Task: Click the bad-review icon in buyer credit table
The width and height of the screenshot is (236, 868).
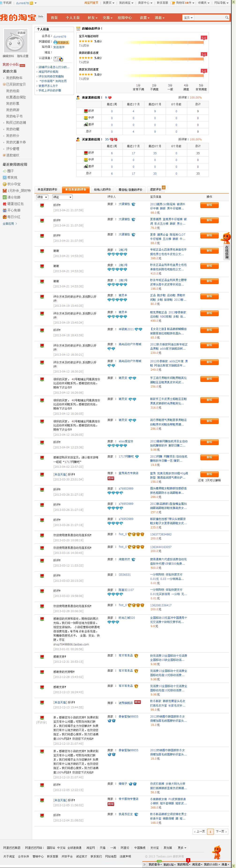Action: tap(86, 166)
